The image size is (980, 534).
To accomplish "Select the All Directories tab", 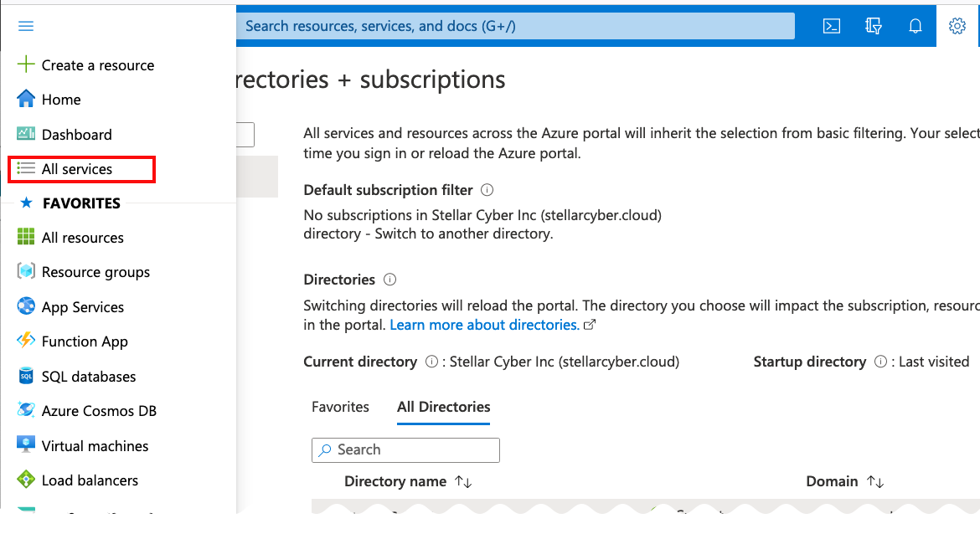I will pos(443,407).
